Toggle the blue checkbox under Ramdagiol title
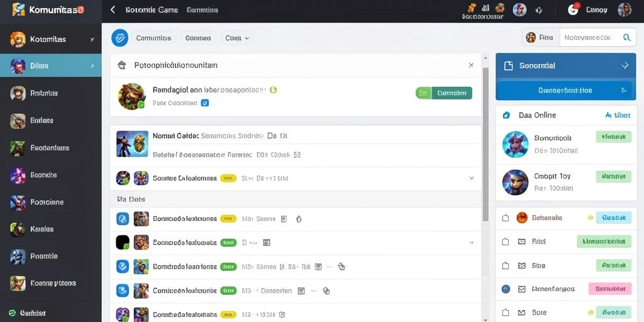Screen dimensions: 644x322 click(205, 103)
